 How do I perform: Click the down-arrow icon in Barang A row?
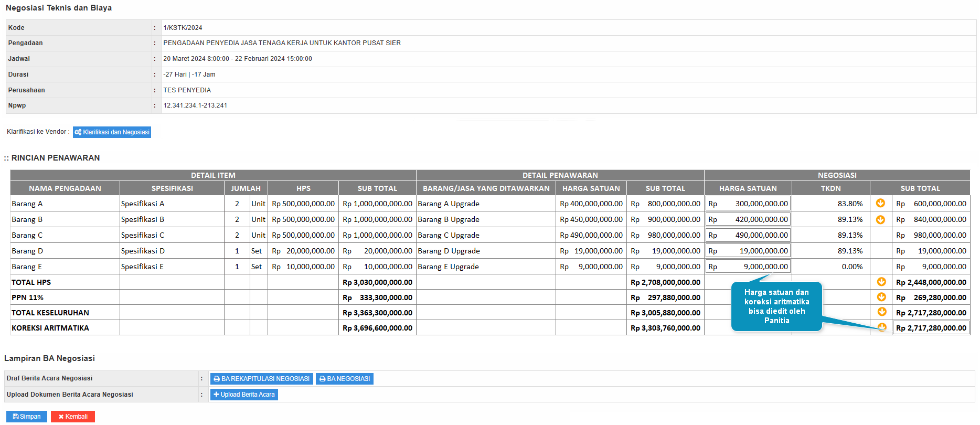880,203
